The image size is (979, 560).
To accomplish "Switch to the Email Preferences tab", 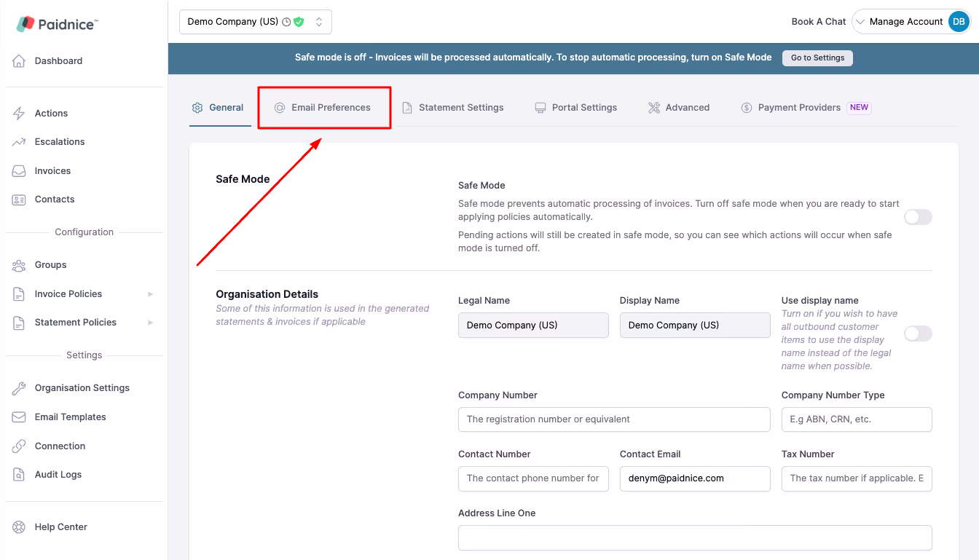I will point(323,108).
